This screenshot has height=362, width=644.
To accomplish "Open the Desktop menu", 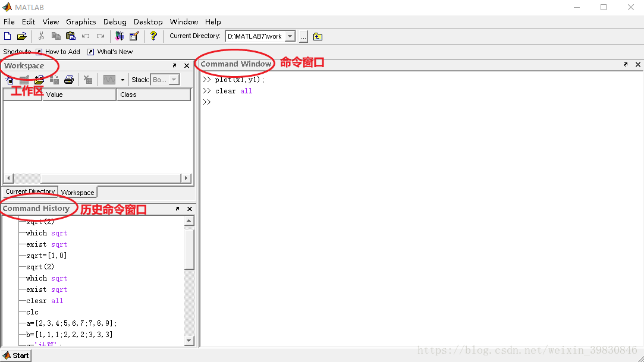I will (x=148, y=22).
